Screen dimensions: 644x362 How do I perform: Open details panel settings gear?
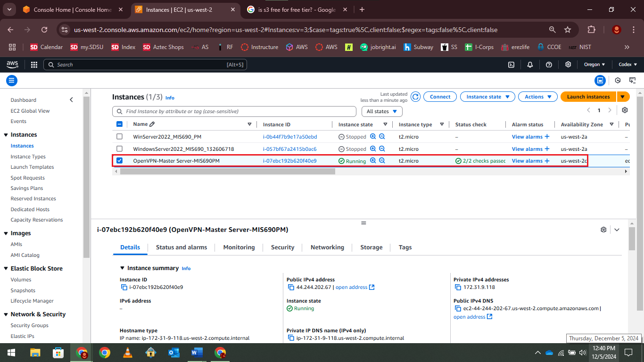click(x=603, y=230)
